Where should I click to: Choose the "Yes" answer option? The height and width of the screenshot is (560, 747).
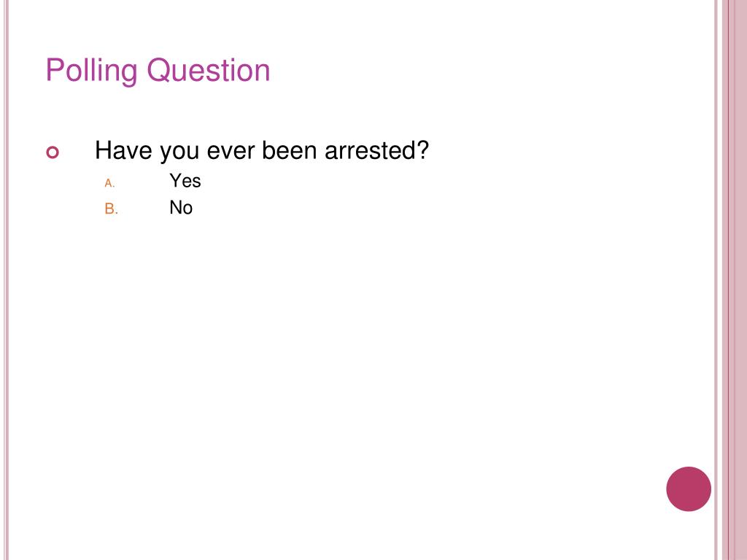[x=185, y=181]
